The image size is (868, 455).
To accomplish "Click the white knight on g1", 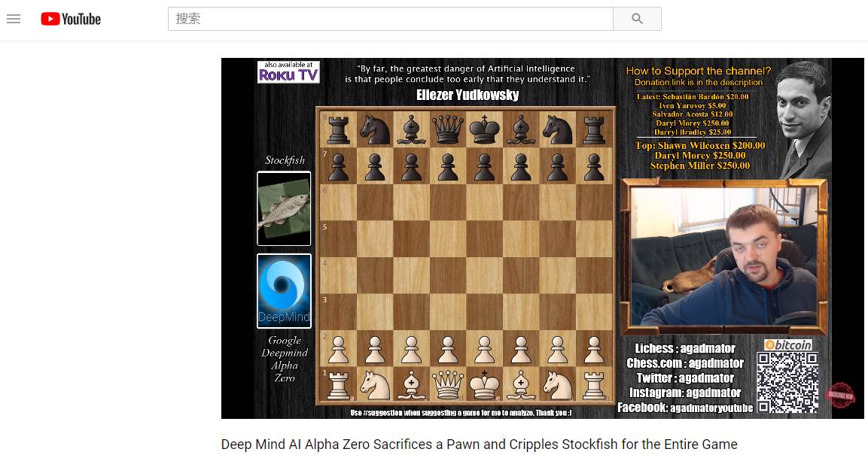I will (x=557, y=385).
